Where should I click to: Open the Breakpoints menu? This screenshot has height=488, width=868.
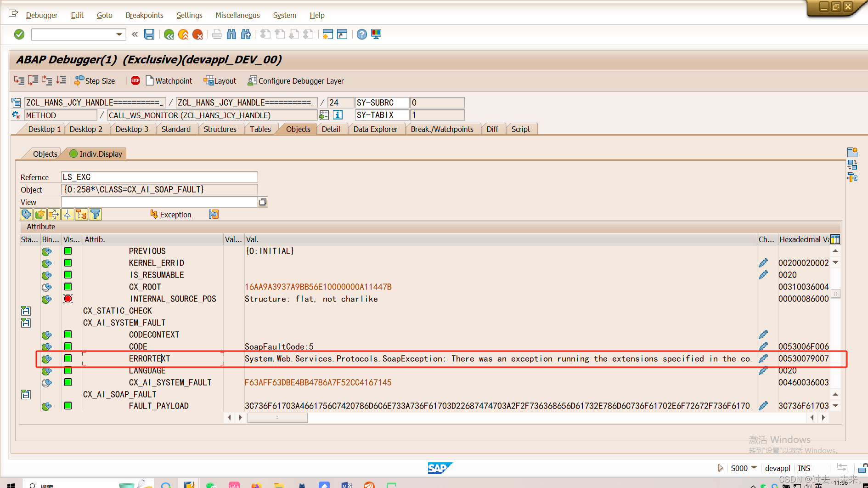tap(145, 15)
